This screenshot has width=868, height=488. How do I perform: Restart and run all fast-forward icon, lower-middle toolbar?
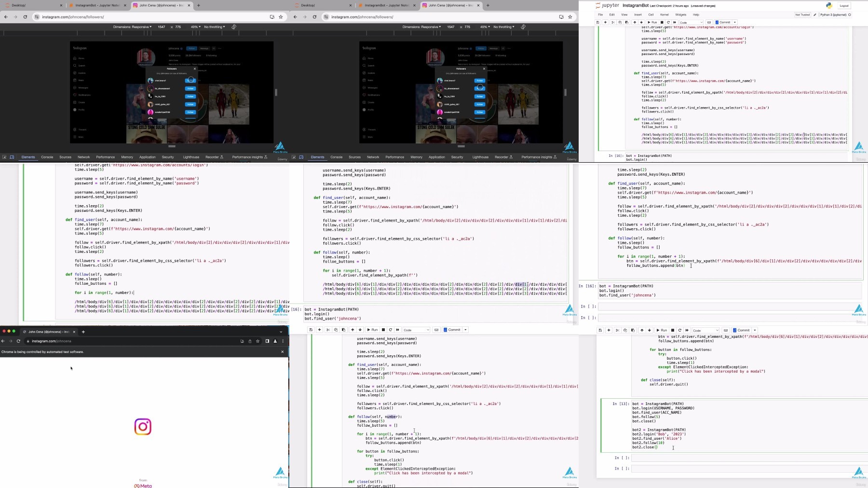click(398, 330)
